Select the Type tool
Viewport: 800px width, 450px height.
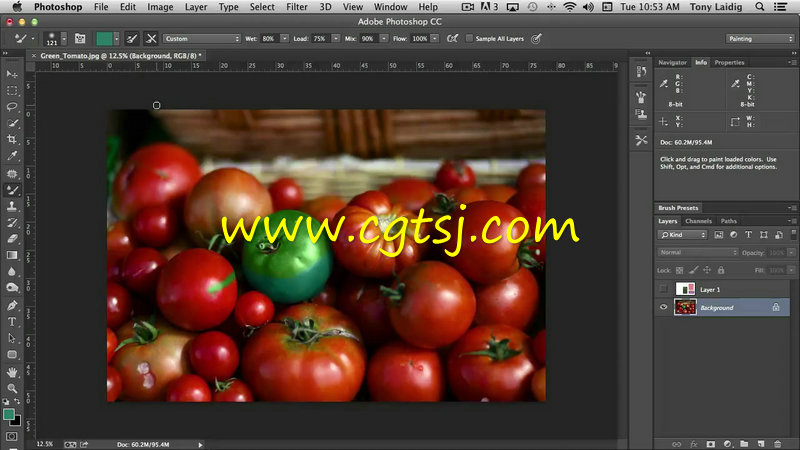tap(12, 322)
